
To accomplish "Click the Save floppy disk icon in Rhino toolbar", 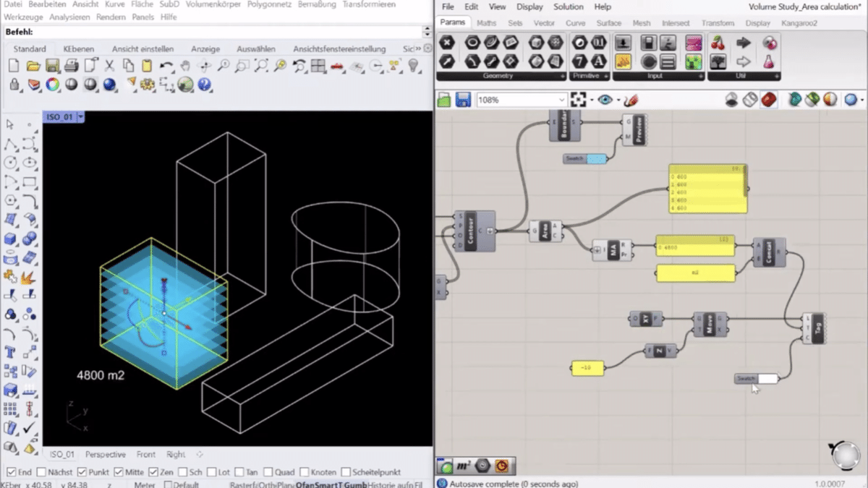I will [x=52, y=66].
